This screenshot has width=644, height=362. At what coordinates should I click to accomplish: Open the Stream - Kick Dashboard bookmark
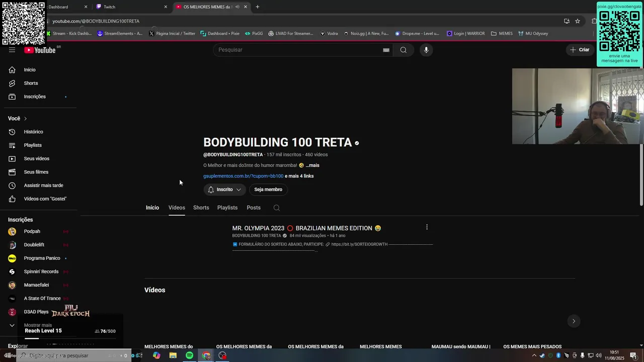[x=69, y=34]
